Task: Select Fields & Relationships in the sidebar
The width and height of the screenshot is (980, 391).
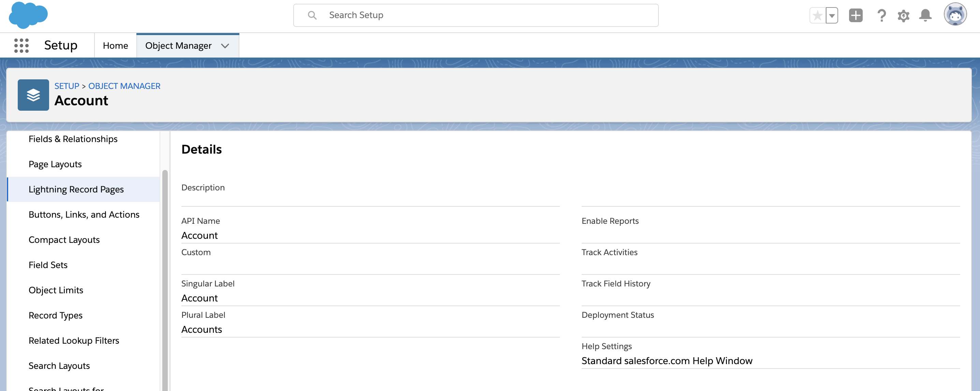Action: tap(73, 139)
